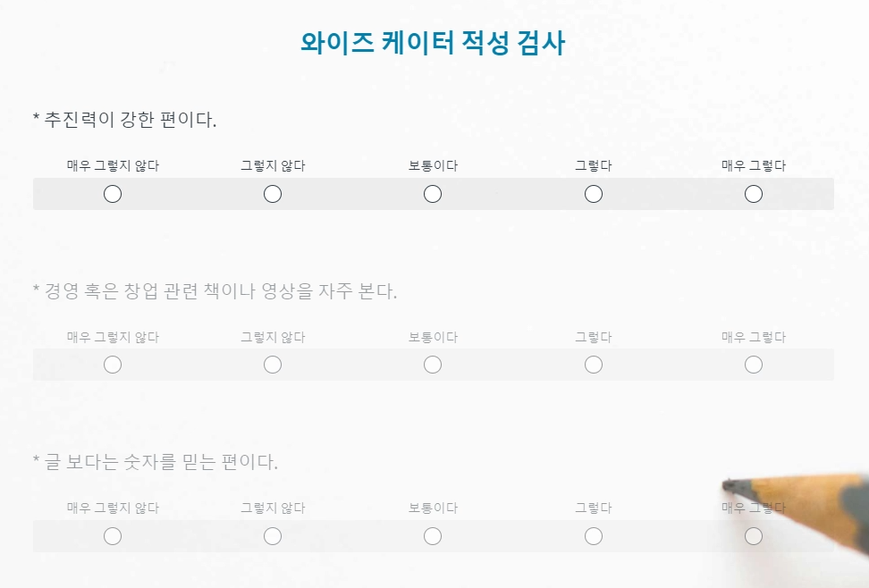Choose '보통이다' for 추진력이 강한 편이다
The height and width of the screenshot is (588, 869).
[433, 194]
